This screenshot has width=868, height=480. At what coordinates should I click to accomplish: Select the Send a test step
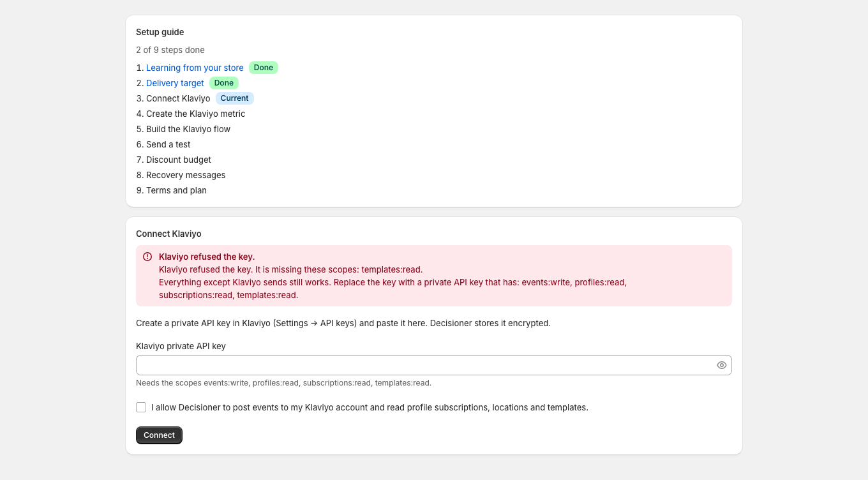(168, 144)
